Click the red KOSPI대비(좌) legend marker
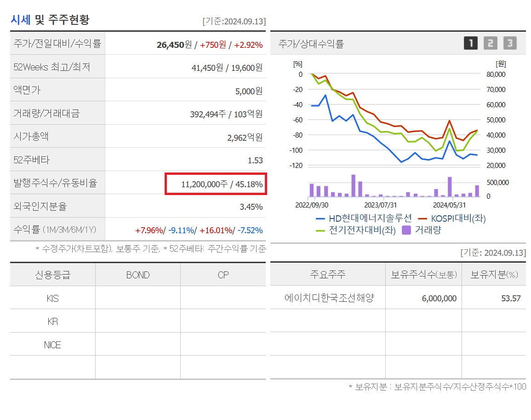 click(x=423, y=219)
